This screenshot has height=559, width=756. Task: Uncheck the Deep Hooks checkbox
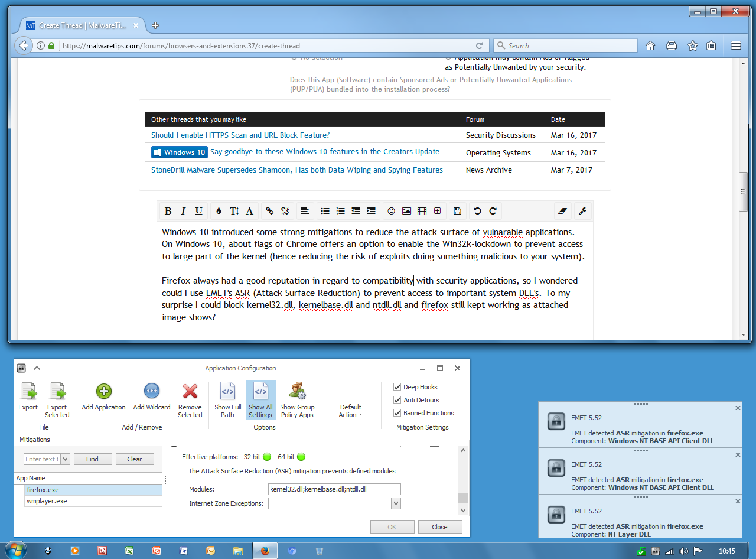pos(397,387)
